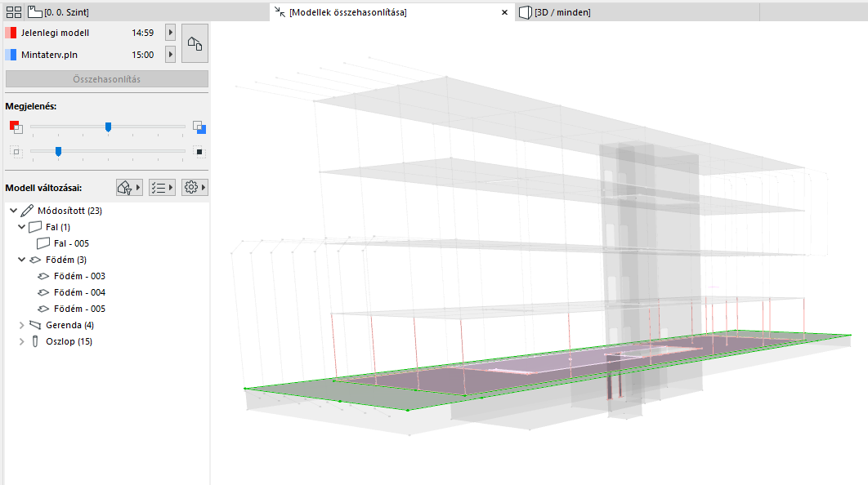Click the 15:00 timestamp

click(x=143, y=55)
